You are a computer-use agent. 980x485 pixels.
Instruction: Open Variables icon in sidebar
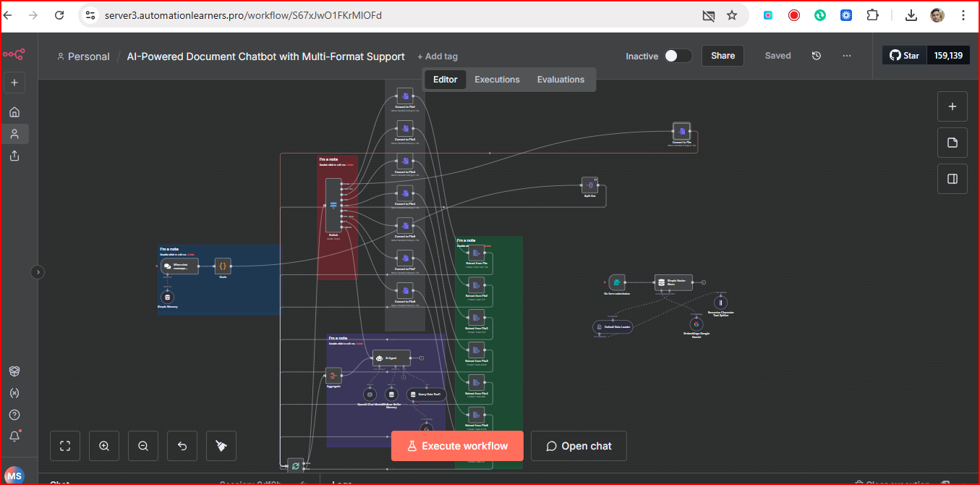pos(14,393)
